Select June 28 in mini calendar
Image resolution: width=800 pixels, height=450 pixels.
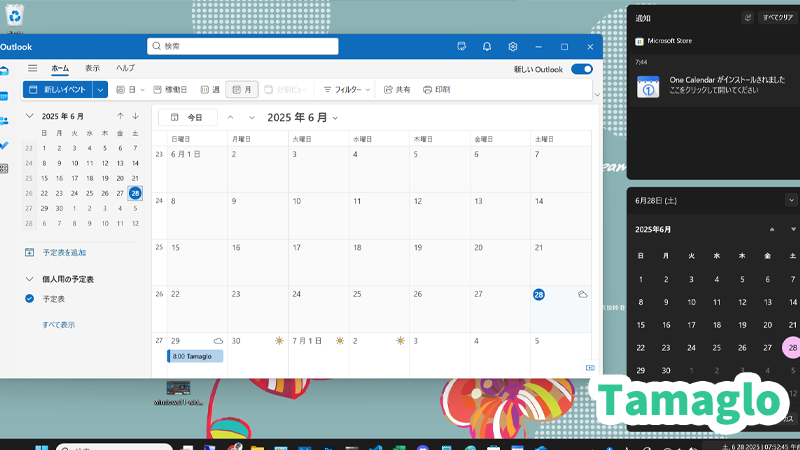(x=135, y=193)
